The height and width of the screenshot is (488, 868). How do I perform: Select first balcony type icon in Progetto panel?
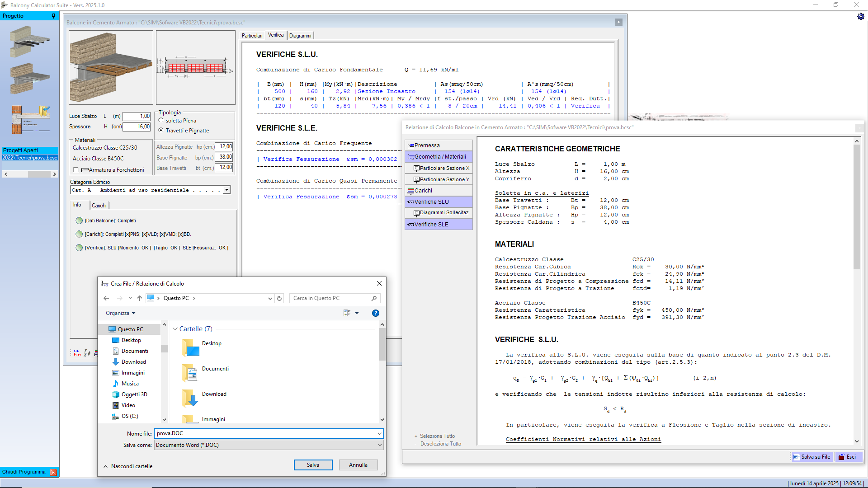point(29,42)
